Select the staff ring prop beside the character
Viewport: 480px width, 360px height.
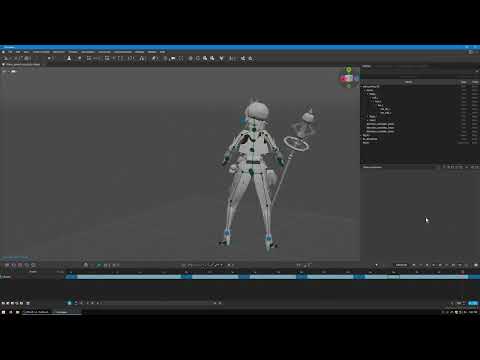point(296,144)
